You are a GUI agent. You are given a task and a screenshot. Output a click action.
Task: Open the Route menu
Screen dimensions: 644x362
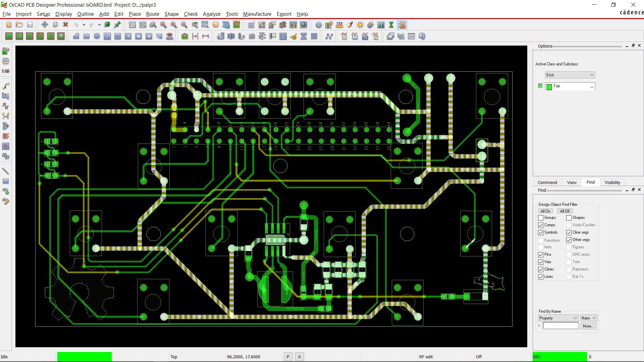153,14
